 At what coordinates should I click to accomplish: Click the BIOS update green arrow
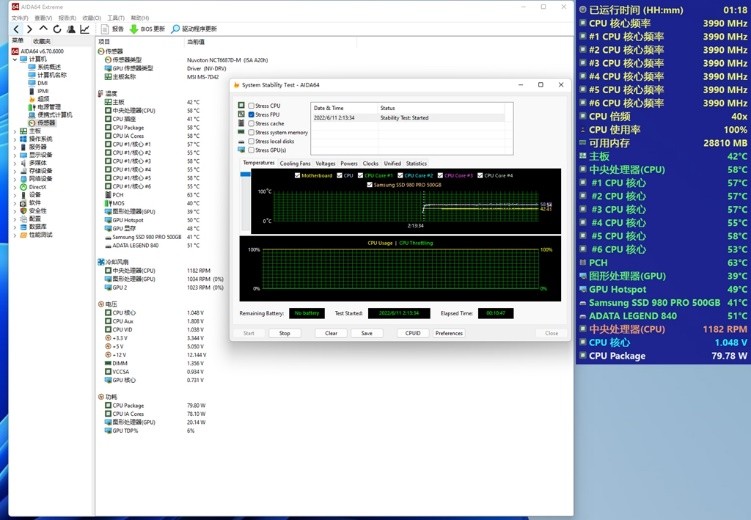click(134, 30)
